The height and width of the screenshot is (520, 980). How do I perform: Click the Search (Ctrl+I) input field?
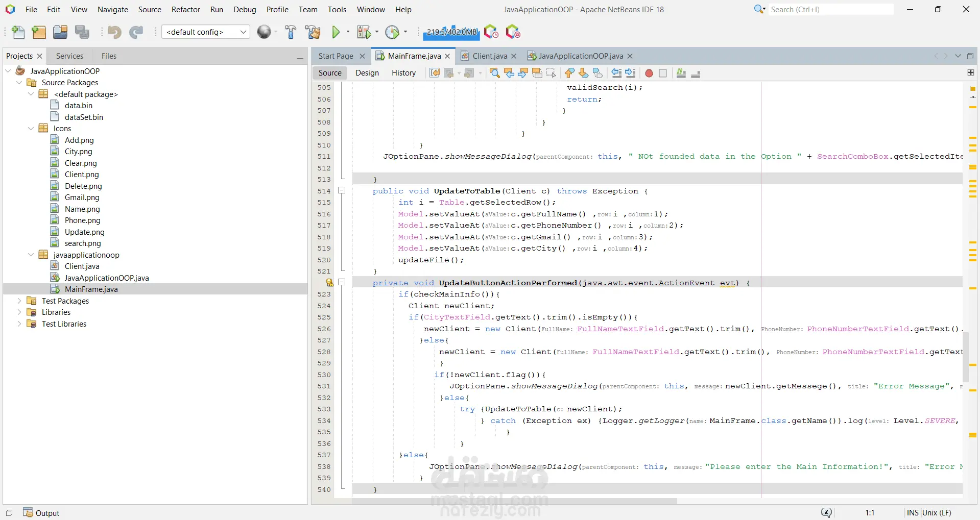click(830, 10)
